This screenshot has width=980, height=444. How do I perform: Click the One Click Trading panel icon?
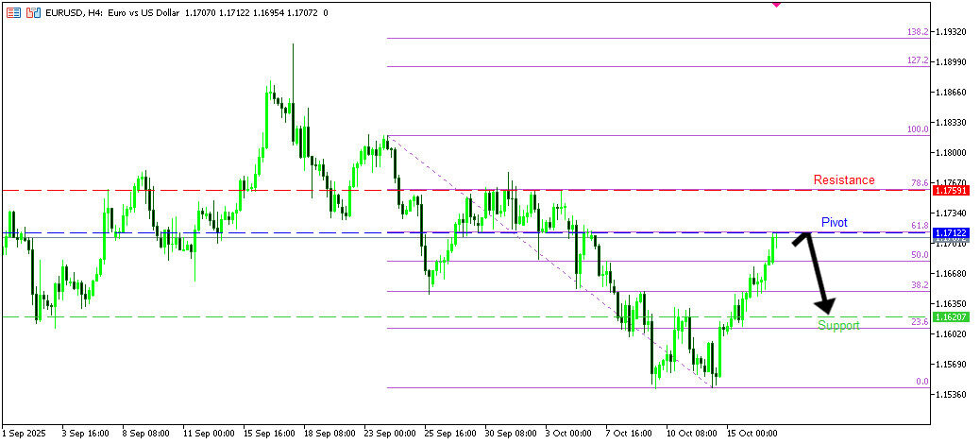point(33,14)
